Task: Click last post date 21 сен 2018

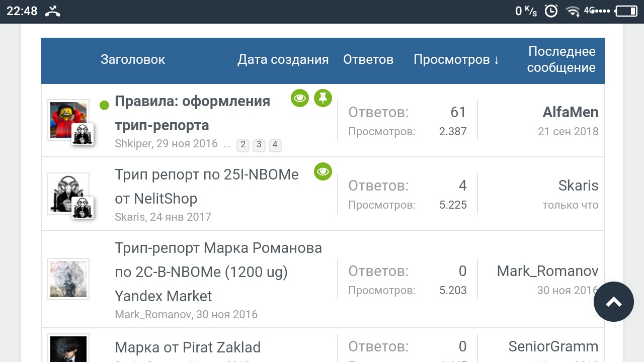Action: coord(568,132)
